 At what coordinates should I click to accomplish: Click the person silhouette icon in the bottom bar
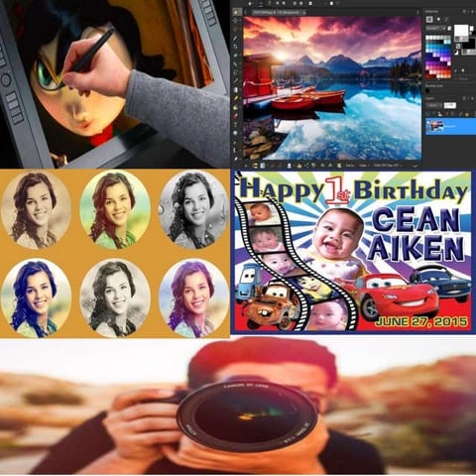click(289, 166)
